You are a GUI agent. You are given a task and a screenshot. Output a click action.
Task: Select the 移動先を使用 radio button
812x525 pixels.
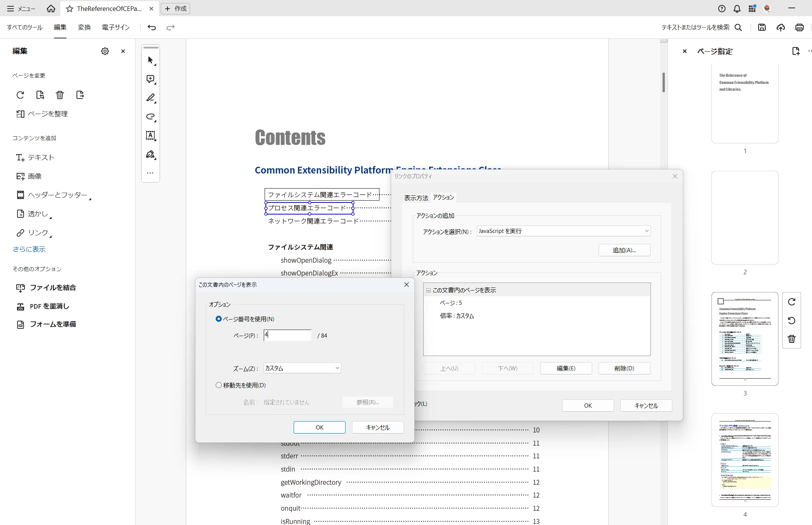[219, 385]
